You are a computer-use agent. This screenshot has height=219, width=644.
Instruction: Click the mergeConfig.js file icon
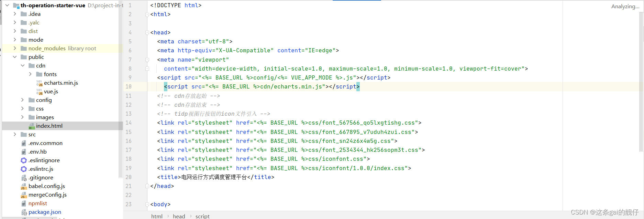tap(24, 195)
